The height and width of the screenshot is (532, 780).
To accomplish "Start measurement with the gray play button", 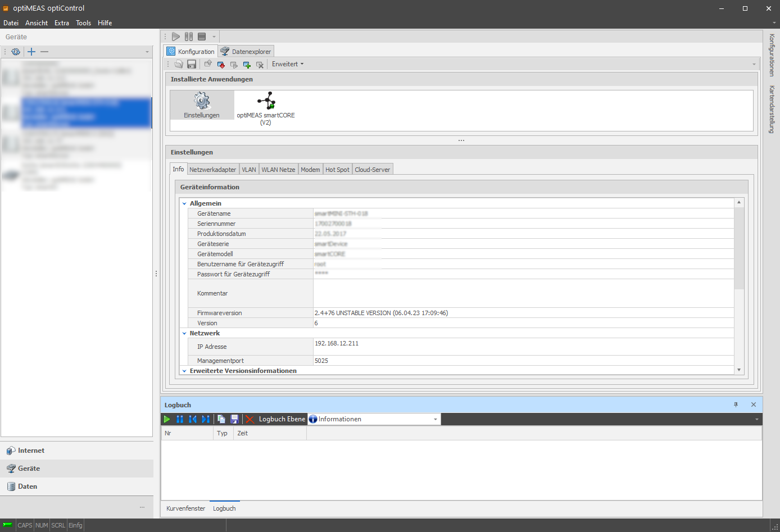I will click(176, 37).
